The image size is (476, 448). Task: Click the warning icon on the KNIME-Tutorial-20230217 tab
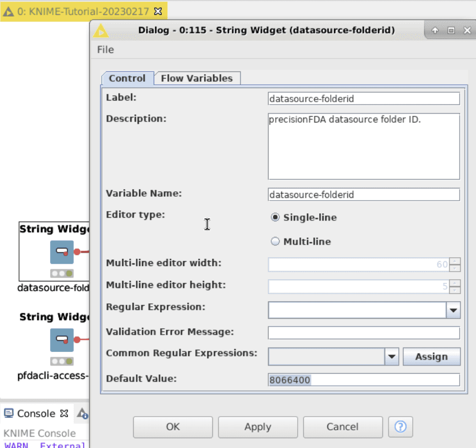(8, 12)
